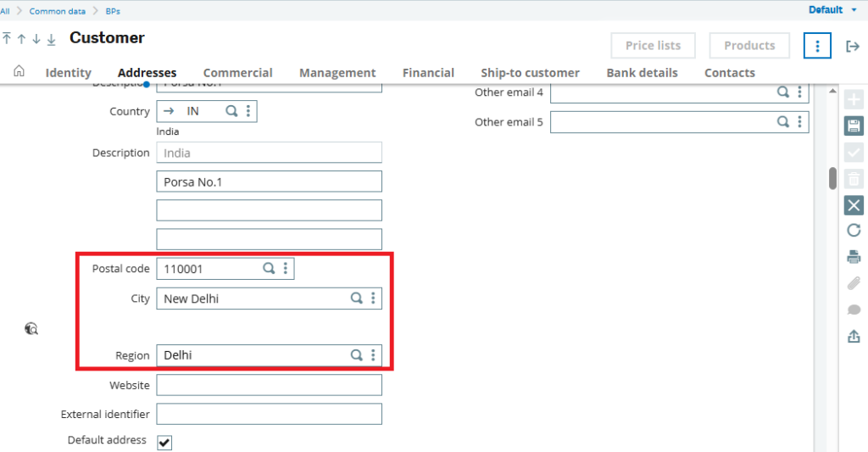Click the home icon before Identity tab

(x=19, y=72)
